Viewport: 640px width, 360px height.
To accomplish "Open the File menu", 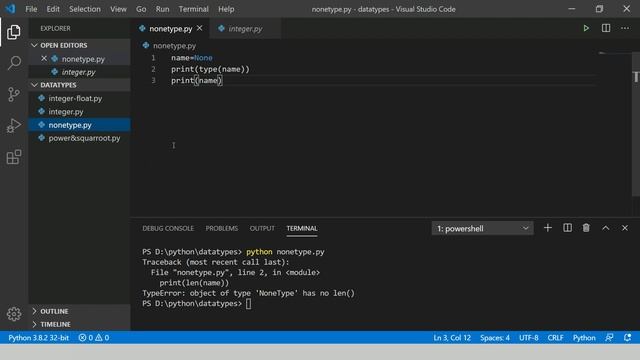I will click(31, 9).
